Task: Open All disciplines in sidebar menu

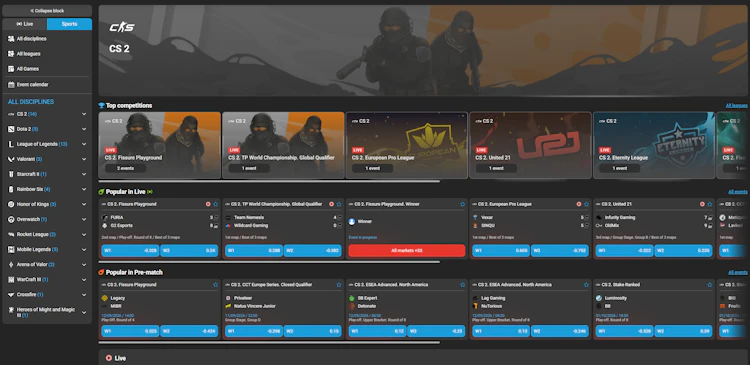Action: (x=47, y=39)
